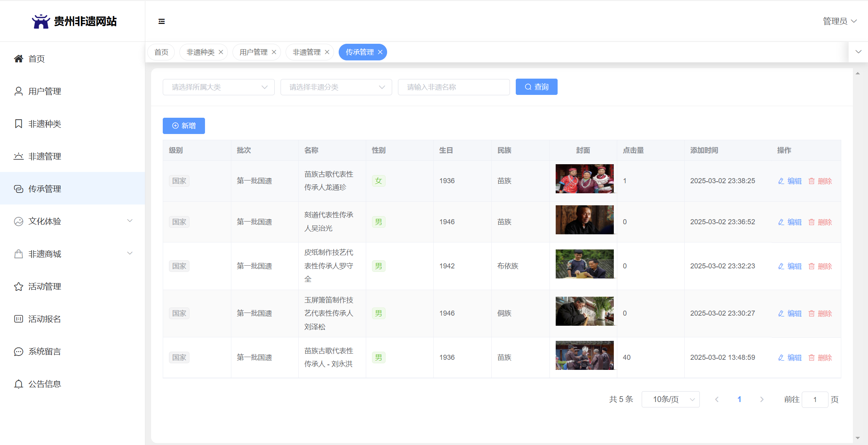Click the home icon beside 首页
This screenshot has width=868, height=445.
click(19, 58)
